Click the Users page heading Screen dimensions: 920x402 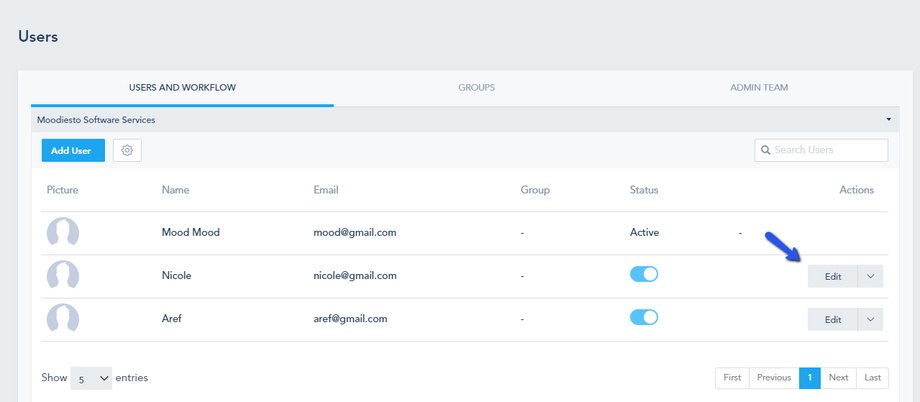38,36
